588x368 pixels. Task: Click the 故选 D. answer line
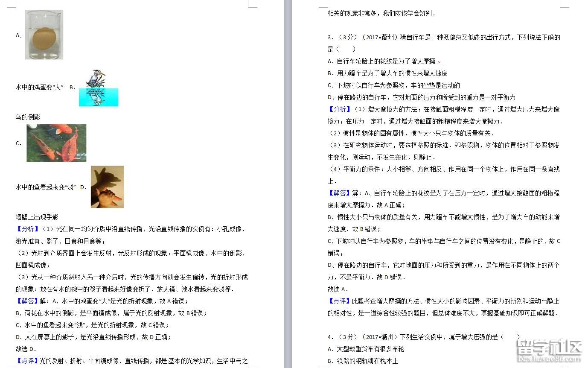pyautogui.click(x=26, y=349)
